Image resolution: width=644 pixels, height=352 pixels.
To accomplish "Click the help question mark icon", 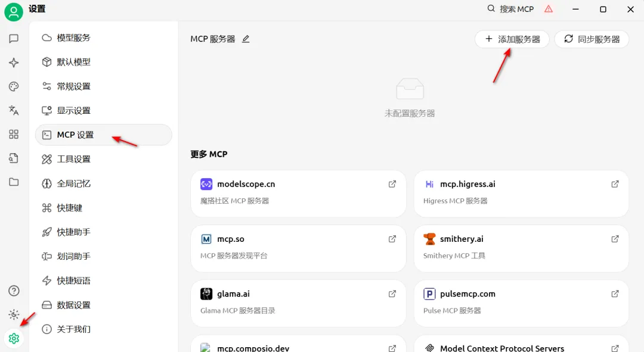I will 14,291.
